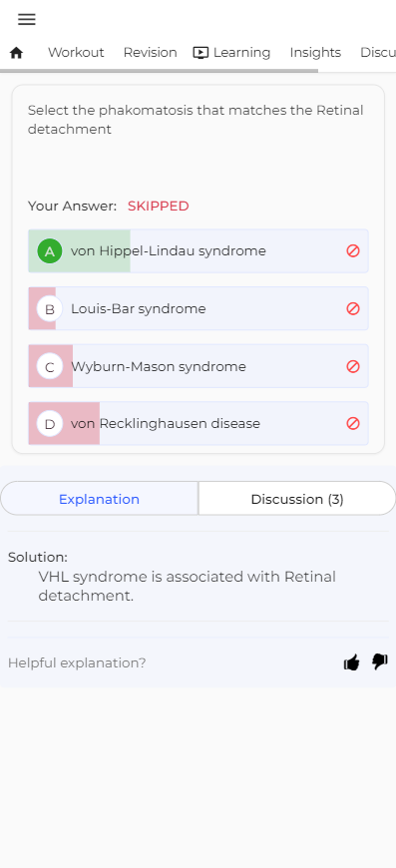Select option B circle

(x=50, y=309)
